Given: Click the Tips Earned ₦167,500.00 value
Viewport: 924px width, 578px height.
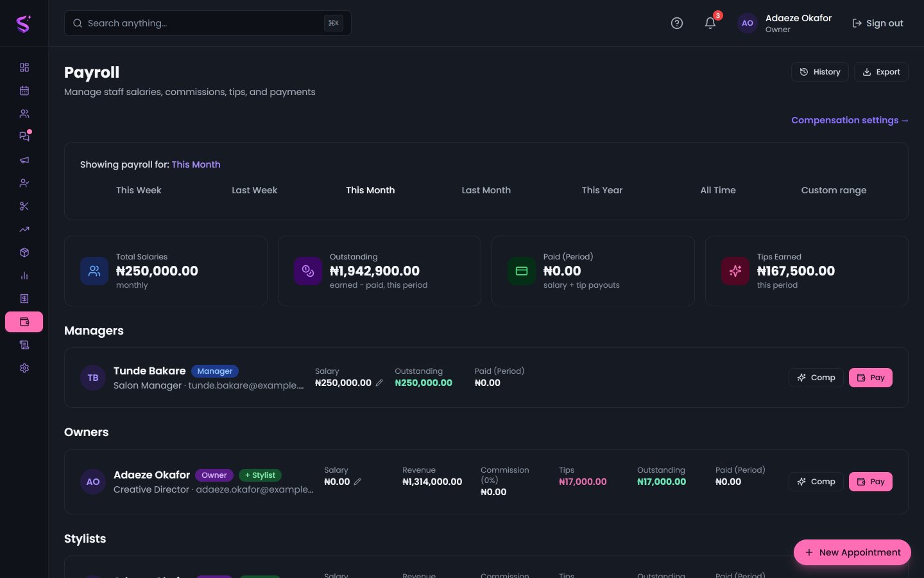Looking at the screenshot, I should pyautogui.click(x=796, y=271).
